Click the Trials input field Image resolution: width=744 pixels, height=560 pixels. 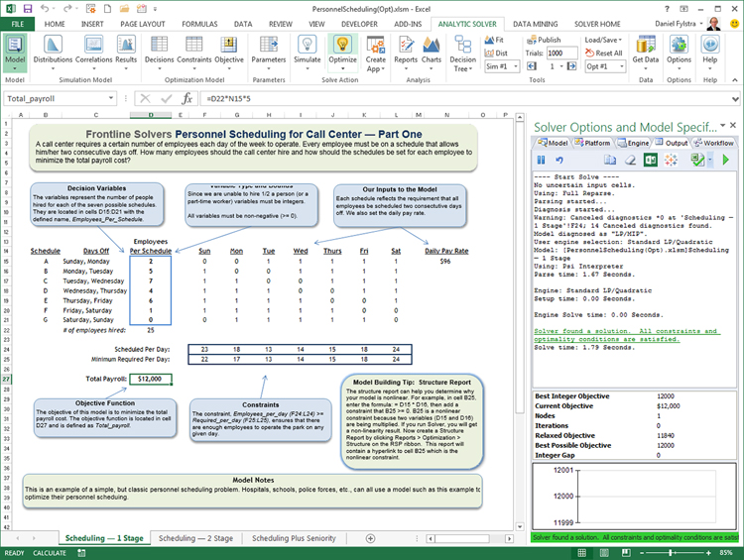tap(560, 53)
